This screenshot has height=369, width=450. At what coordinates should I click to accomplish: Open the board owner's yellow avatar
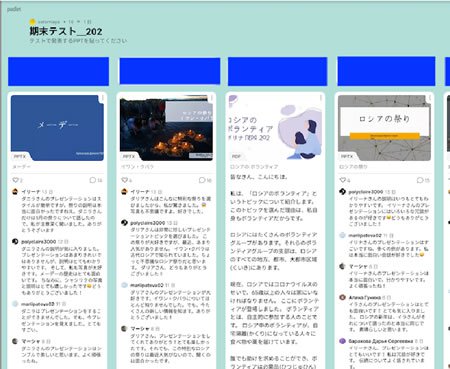coord(32,22)
